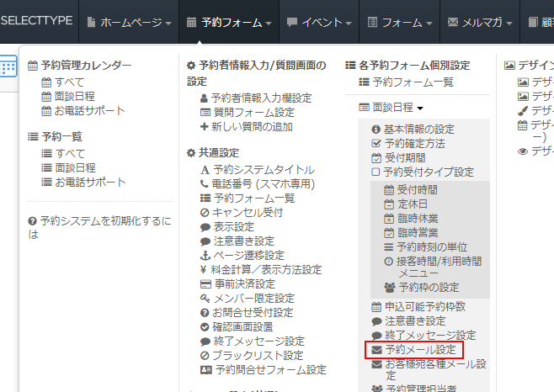The height and width of the screenshot is (392, 554).
Task: Click the user icon for 予約者情報入力欄設定
Action: [x=205, y=98]
